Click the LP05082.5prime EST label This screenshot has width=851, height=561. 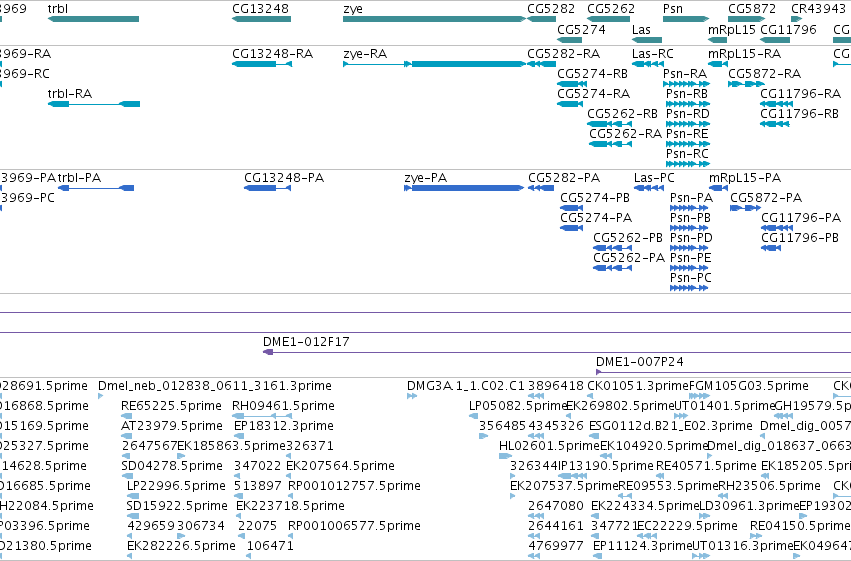point(518,406)
